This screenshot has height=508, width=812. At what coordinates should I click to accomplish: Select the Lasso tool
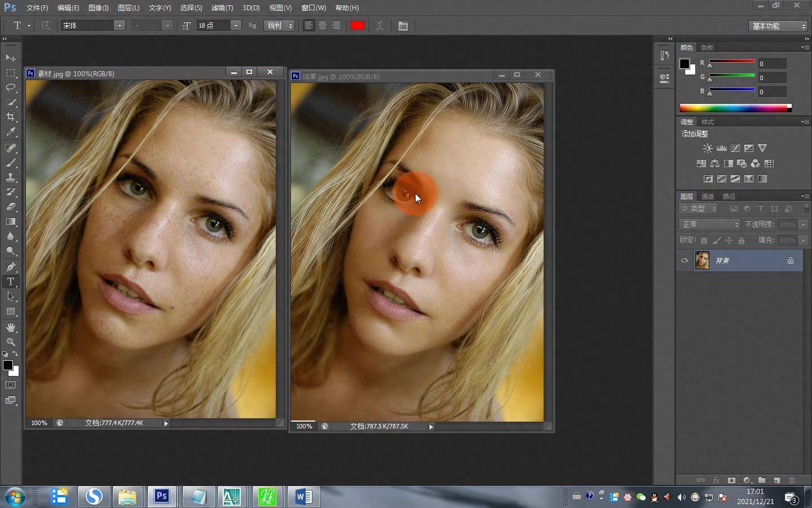click(x=11, y=87)
